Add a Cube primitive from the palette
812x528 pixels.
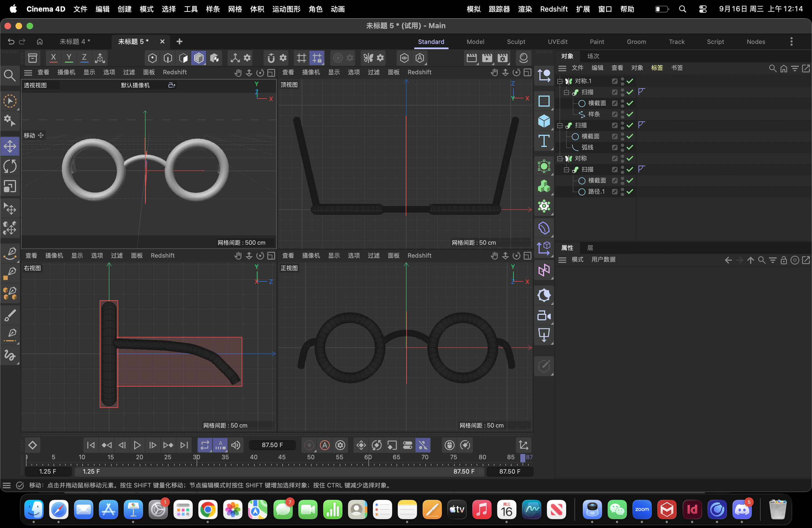(544, 121)
